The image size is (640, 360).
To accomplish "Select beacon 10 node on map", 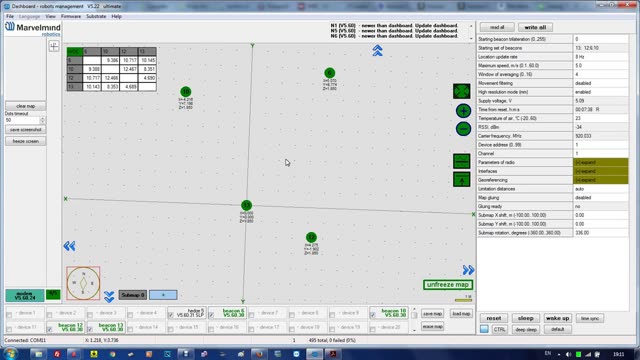I will [x=186, y=92].
